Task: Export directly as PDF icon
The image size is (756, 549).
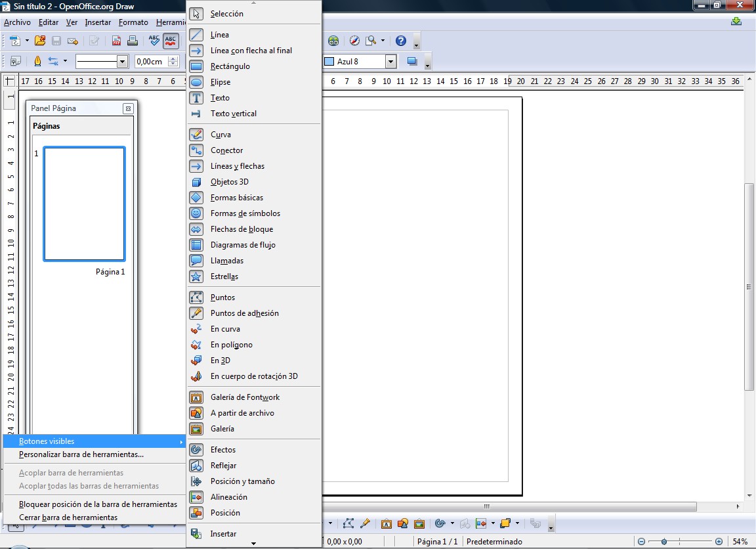Action: click(x=116, y=41)
